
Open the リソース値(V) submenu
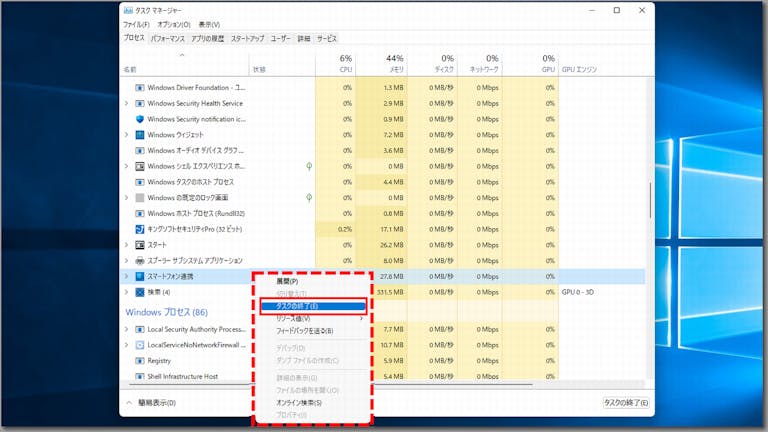click(313, 319)
